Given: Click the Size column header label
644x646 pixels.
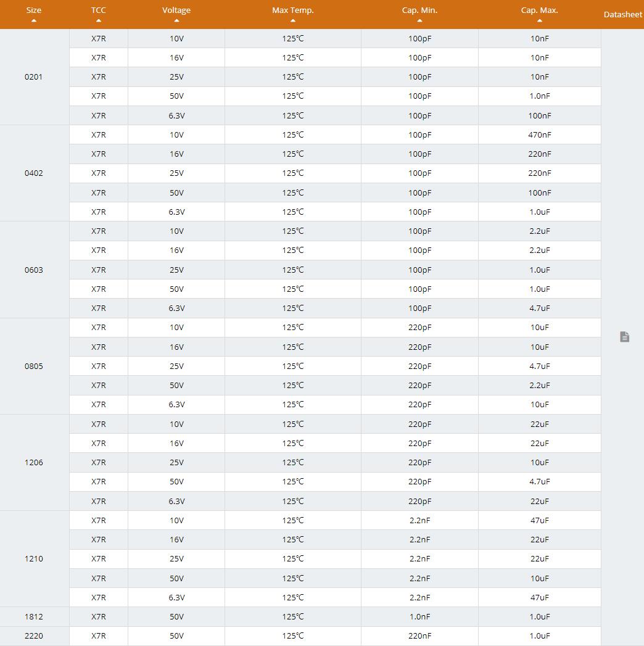Looking at the screenshot, I should [x=34, y=10].
